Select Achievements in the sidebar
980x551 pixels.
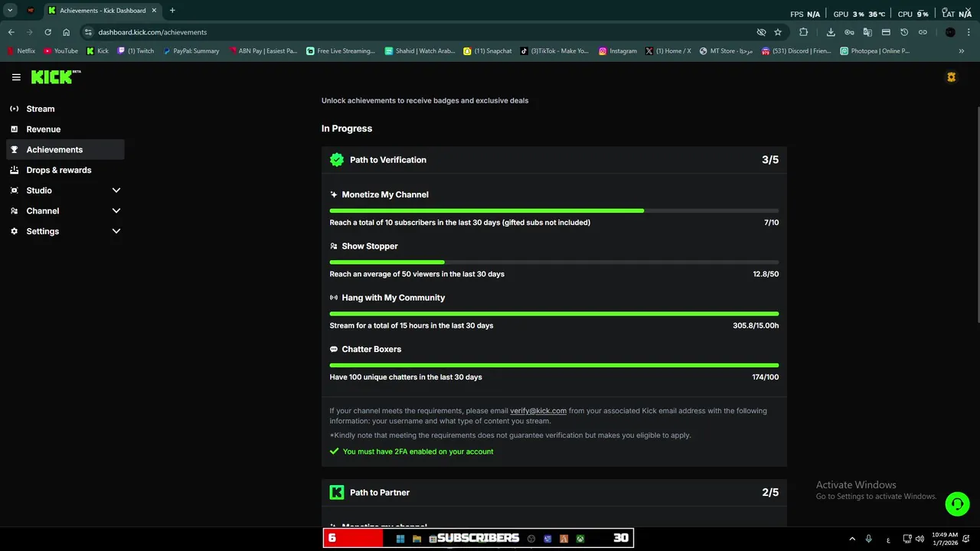[65, 149]
